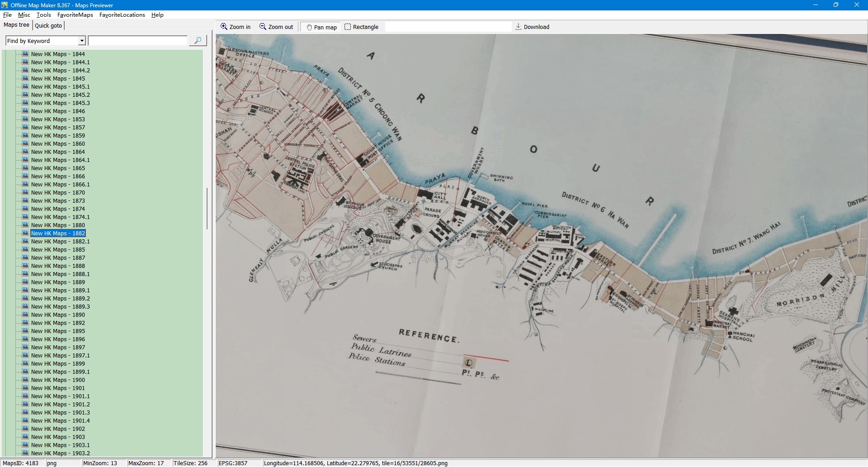Select New HK Maps - 1897.1
Screen dimensions: 868x467
[x=60, y=356]
